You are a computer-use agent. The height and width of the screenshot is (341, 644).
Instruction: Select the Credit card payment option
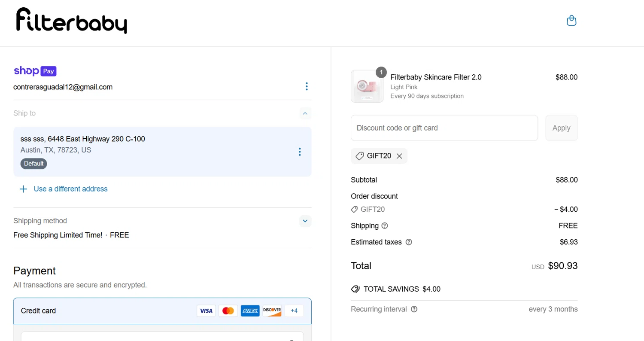pos(162,311)
